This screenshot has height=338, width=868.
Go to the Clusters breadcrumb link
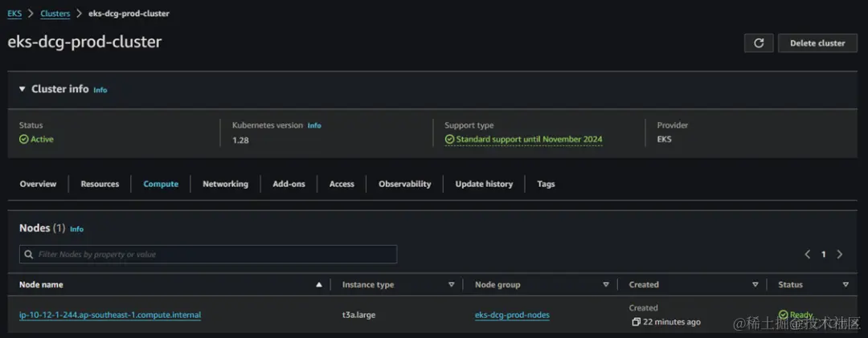pyautogui.click(x=55, y=14)
